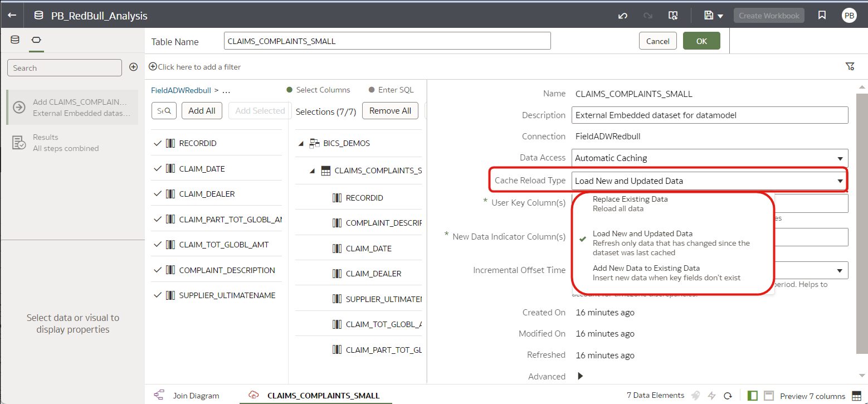Open the CLAIMS_COMPLAINTS_SMALL bottom tab
The height and width of the screenshot is (404, 868).
316,396
